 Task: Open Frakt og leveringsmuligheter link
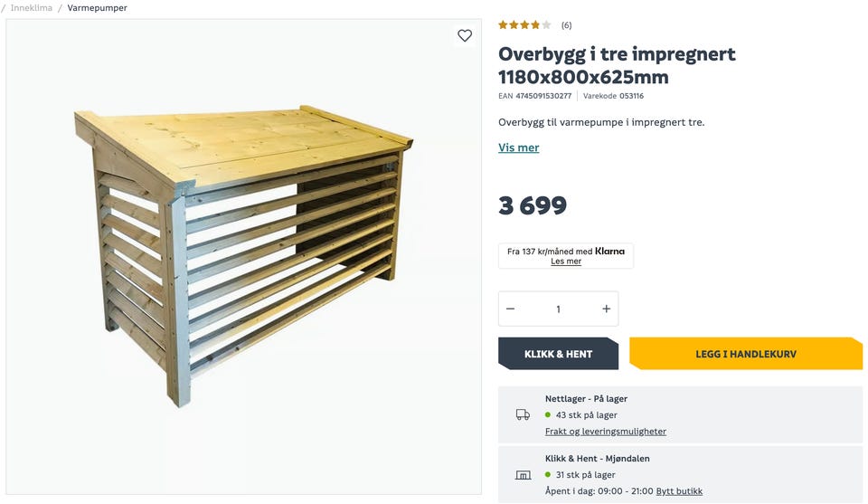[606, 431]
